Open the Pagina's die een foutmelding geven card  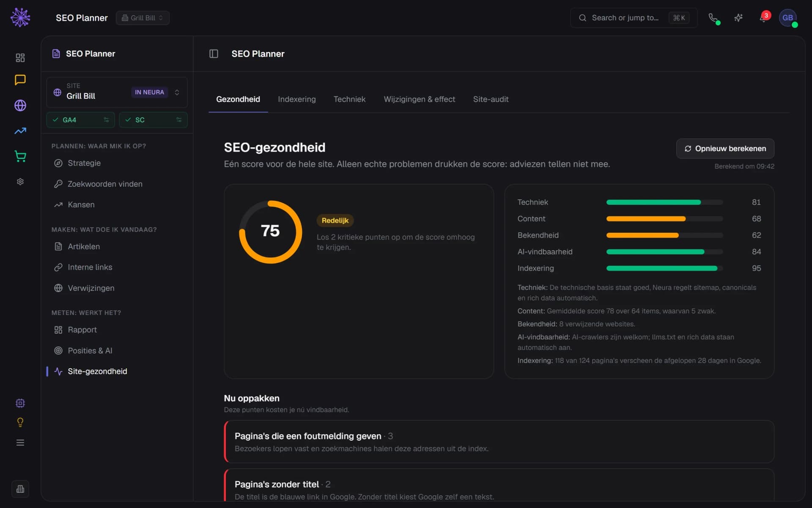click(499, 442)
